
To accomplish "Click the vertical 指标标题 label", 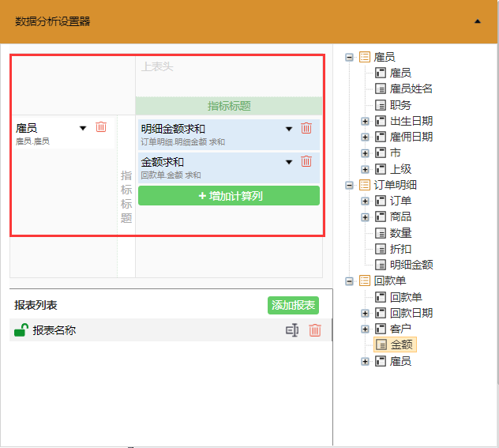I will [126, 197].
